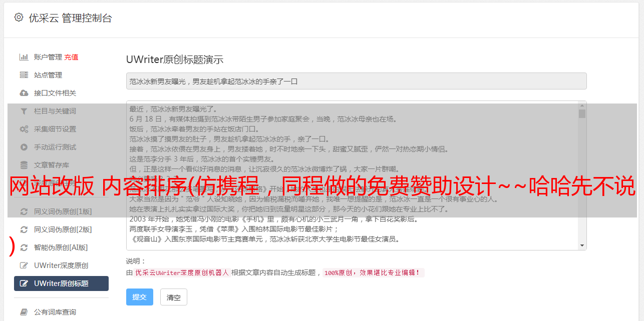Click the book icon for 公有词库查询

[x=24, y=312]
